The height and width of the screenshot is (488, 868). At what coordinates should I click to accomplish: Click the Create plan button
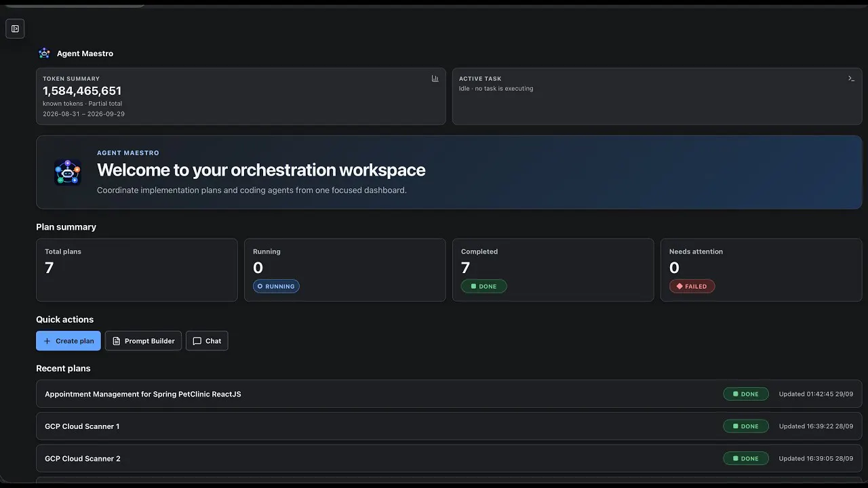[x=68, y=341]
